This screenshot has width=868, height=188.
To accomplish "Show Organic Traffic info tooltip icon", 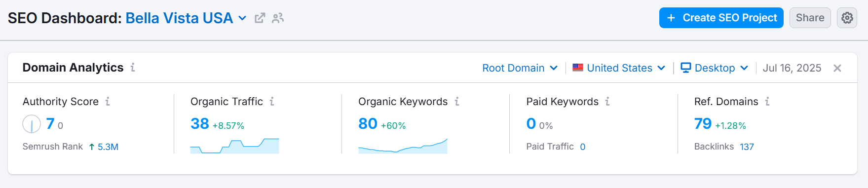I will pos(272,101).
